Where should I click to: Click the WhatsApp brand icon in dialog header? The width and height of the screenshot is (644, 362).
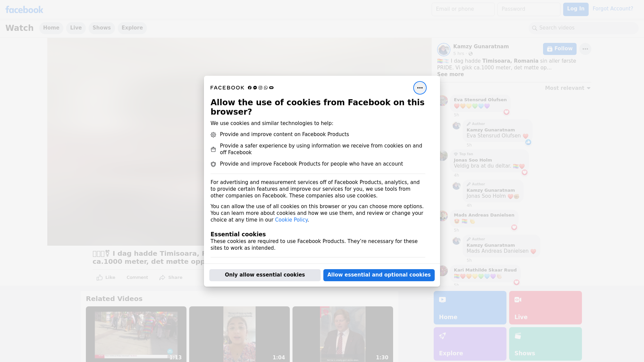pos(266,88)
